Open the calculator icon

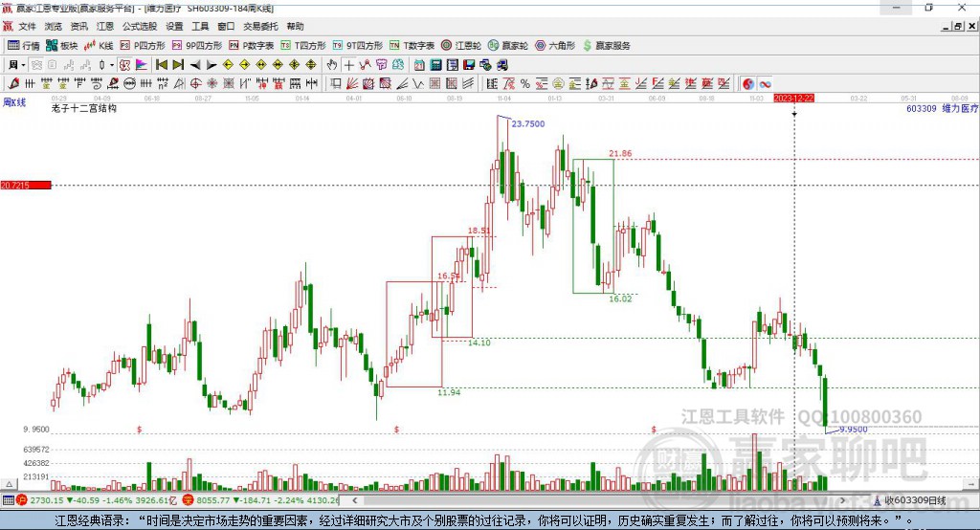pyautogui.click(x=435, y=65)
